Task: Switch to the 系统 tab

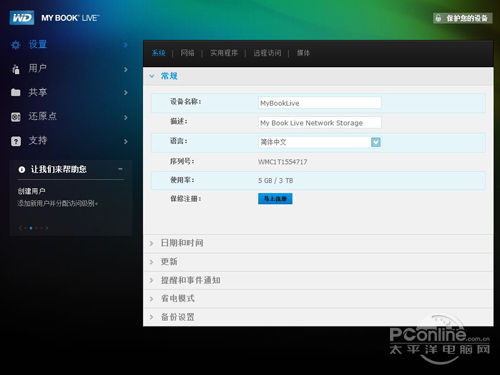Action: [x=159, y=53]
